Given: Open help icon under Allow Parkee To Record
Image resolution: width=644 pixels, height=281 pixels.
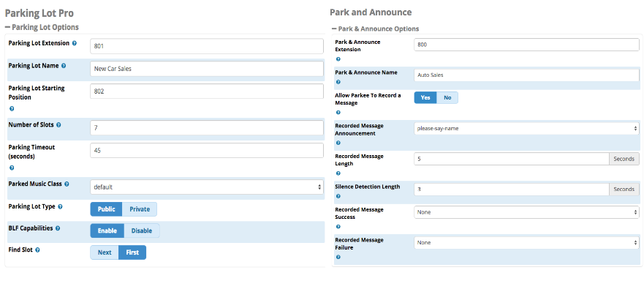Looking at the screenshot, I should (x=338, y=112).
